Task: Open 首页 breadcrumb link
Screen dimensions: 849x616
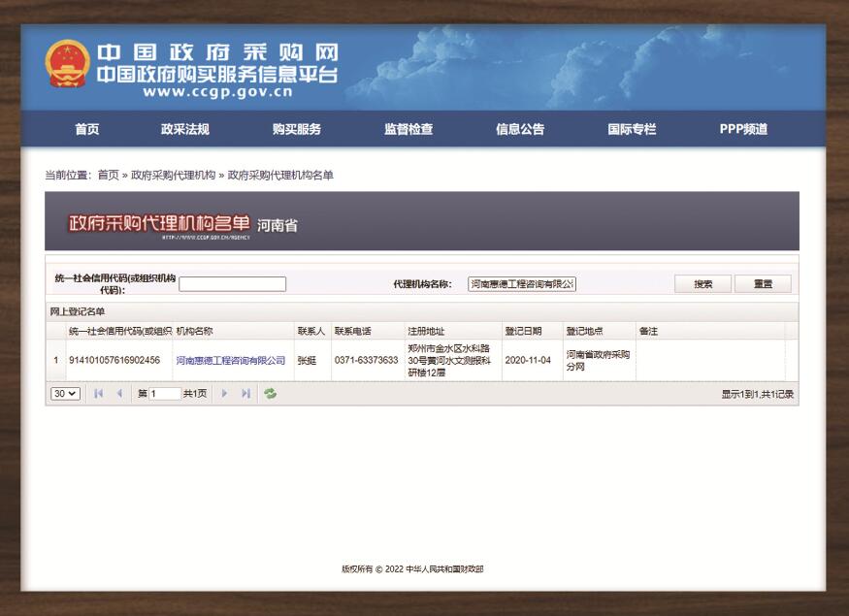Action: click(109, 175)
